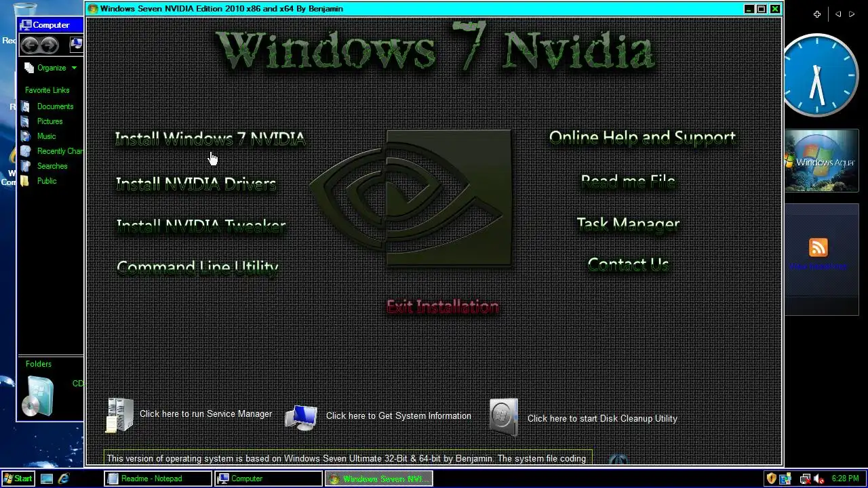The image size is (868, 488).
Task: Switch to Computer taskbar button
Action: [269, 479]
